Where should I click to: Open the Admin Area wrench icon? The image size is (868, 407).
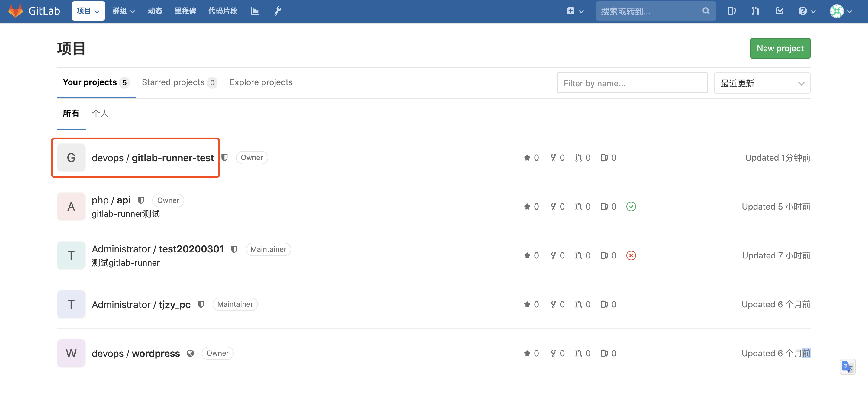(277, 11)
